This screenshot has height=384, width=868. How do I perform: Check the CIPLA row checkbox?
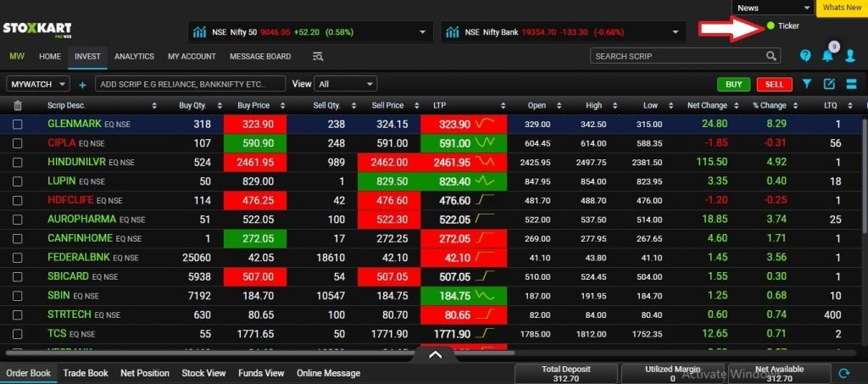(18, 143)
